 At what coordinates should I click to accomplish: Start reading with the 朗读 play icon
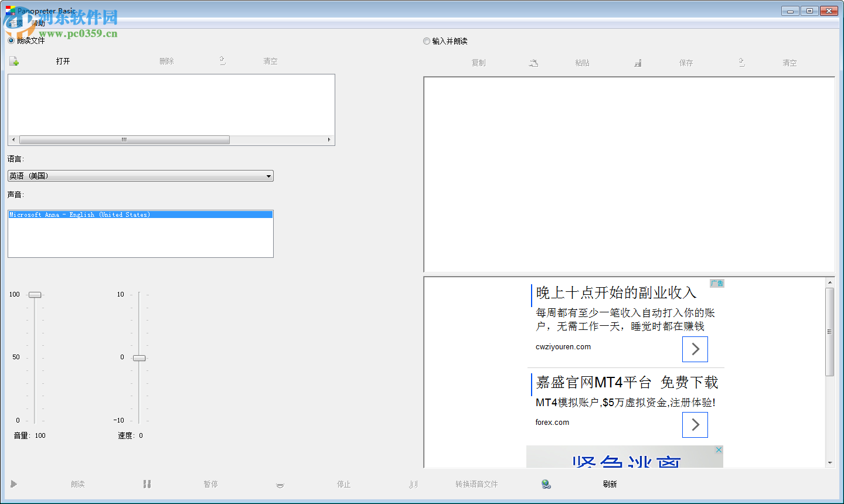coord(13,484)
